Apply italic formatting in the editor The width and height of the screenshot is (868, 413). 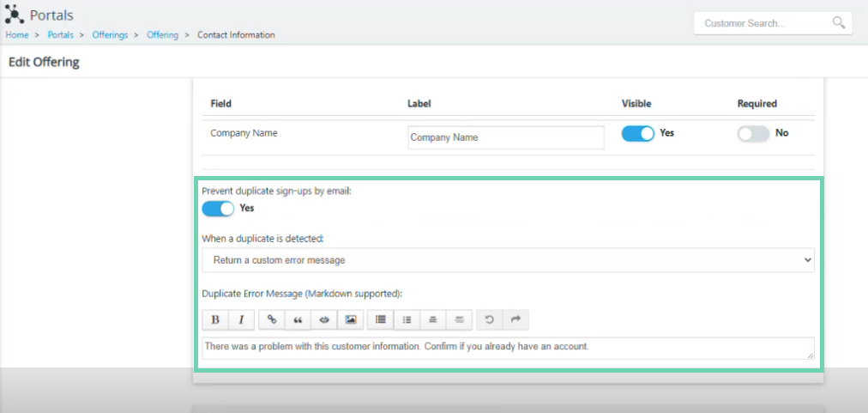pos(241,320)
